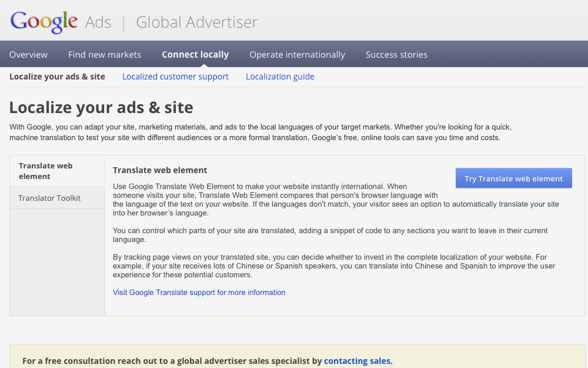Open the Localization guide

click(280, 77)
